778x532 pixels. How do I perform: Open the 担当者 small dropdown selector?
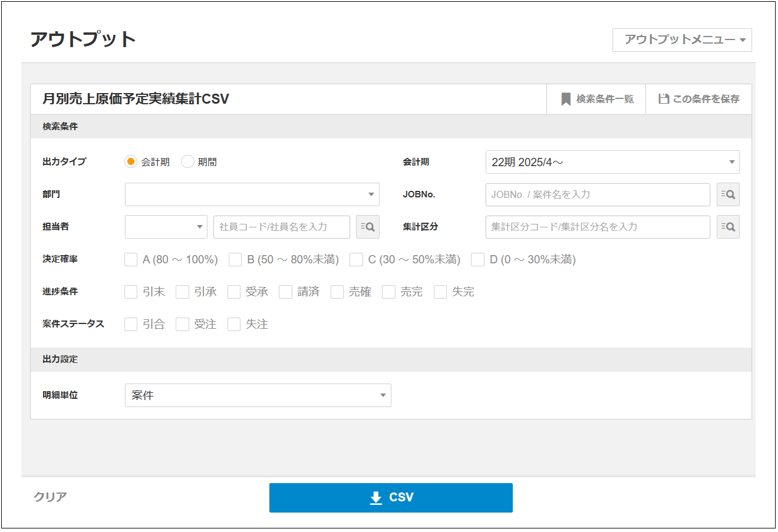(x=166, y=227)
